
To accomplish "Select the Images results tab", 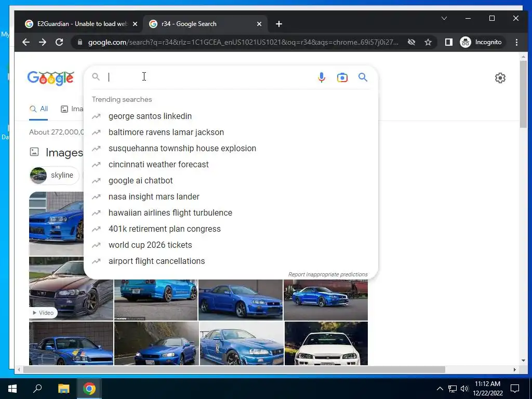I will click(72, 109).
